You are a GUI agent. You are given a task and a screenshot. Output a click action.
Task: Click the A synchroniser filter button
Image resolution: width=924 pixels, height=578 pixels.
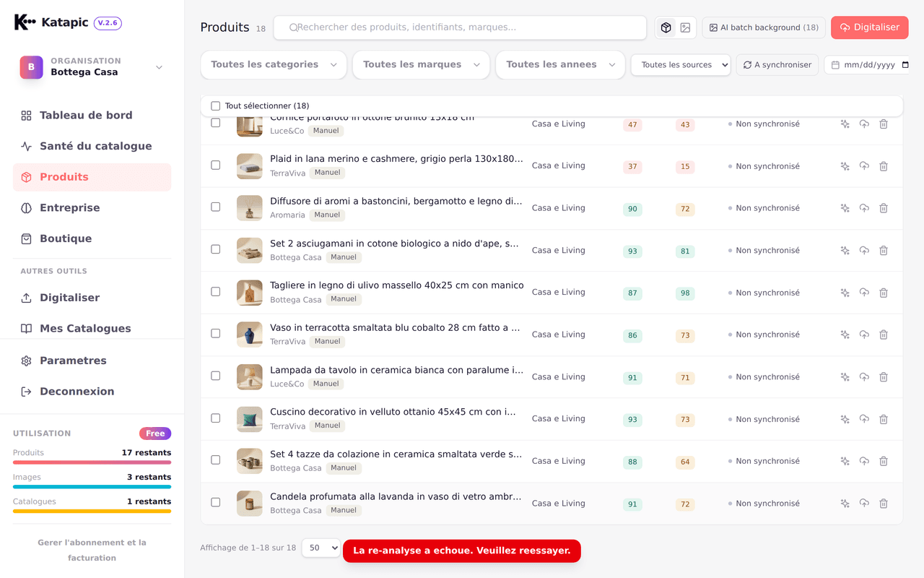click(777, 65)
